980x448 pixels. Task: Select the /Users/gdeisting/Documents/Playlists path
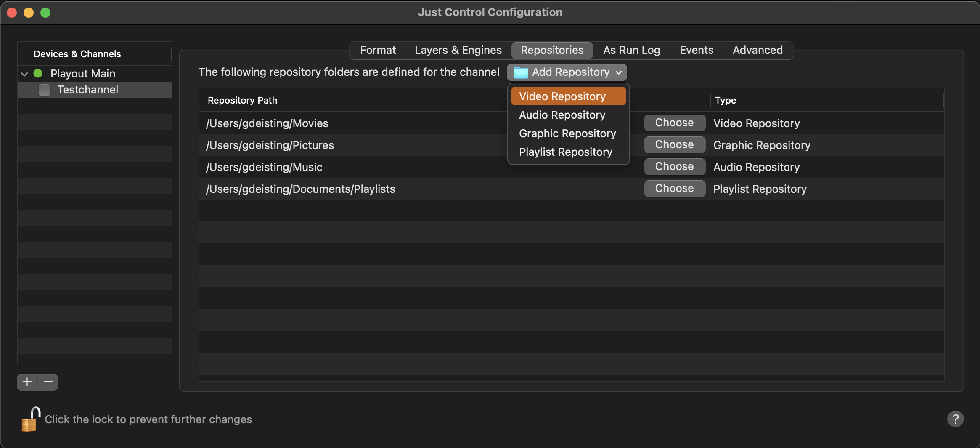(300, 189)
